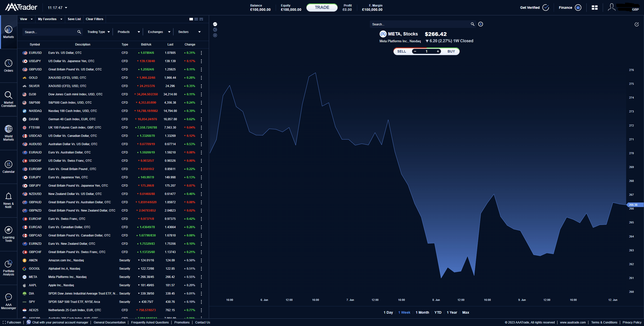Open the AAPL row three-dot menu

pyautogui.click(x=201, y=285)
